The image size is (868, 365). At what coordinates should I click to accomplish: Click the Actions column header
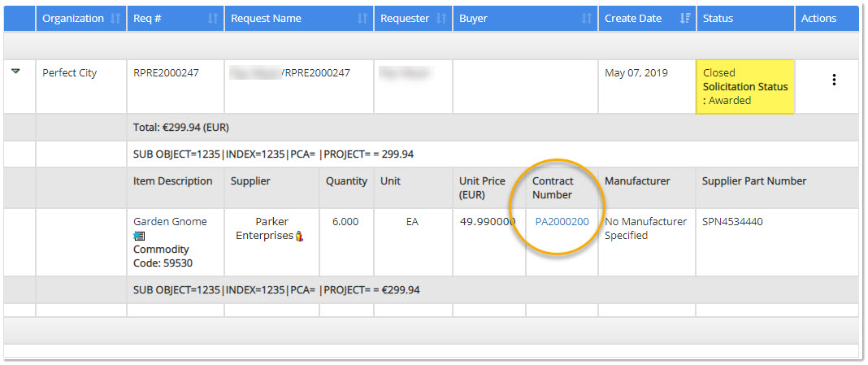click(x=827, y=18)
